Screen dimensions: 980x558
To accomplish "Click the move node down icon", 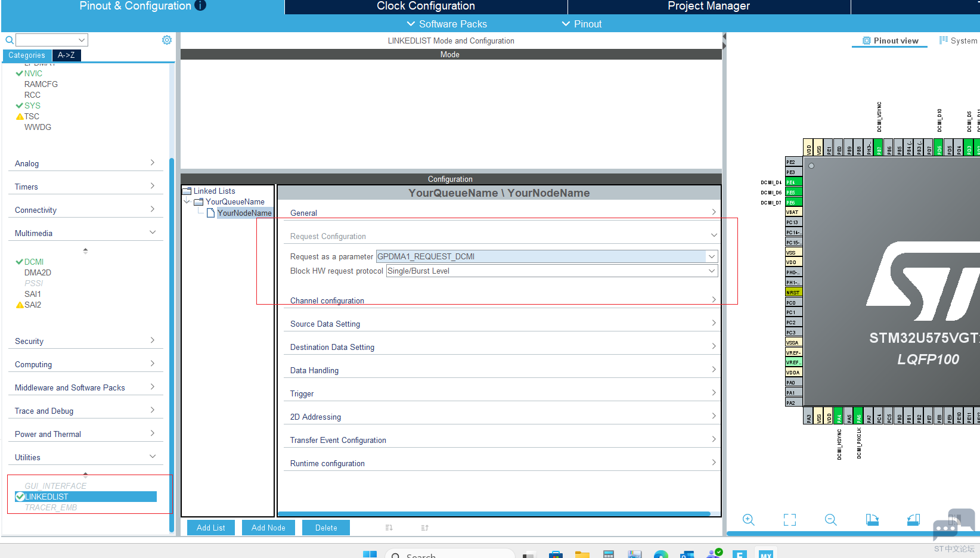I will click(389, 528).
